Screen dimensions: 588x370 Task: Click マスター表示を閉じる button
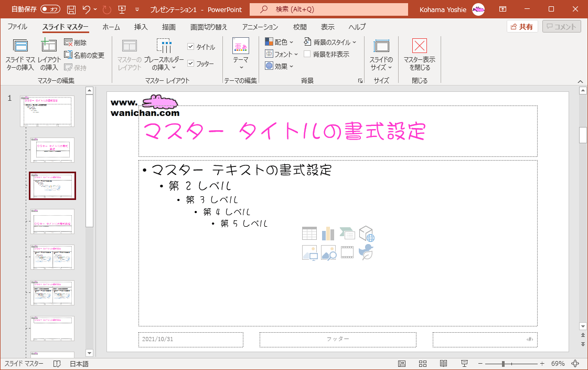[419, 55]
